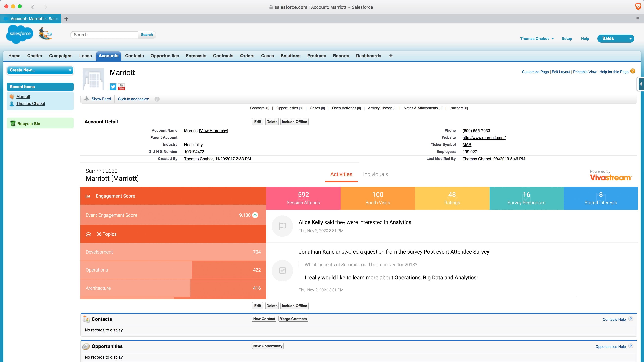Click the MAR ticker symbol link

click(x=467, y=145)
